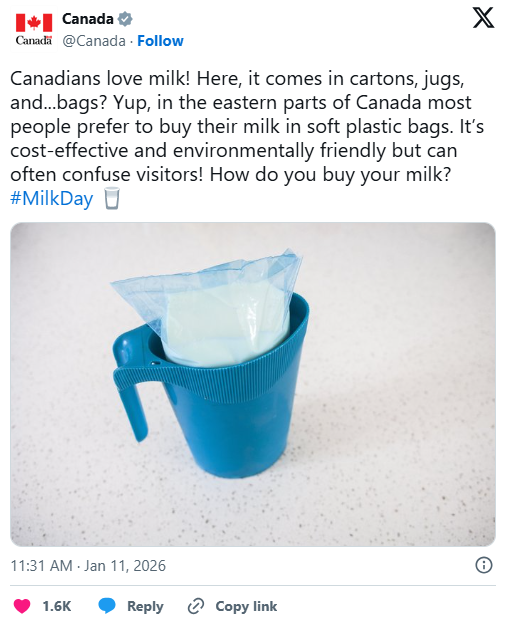Click the verified badge beside Canada
Screen dimensions: 507x621
(125, 19)
